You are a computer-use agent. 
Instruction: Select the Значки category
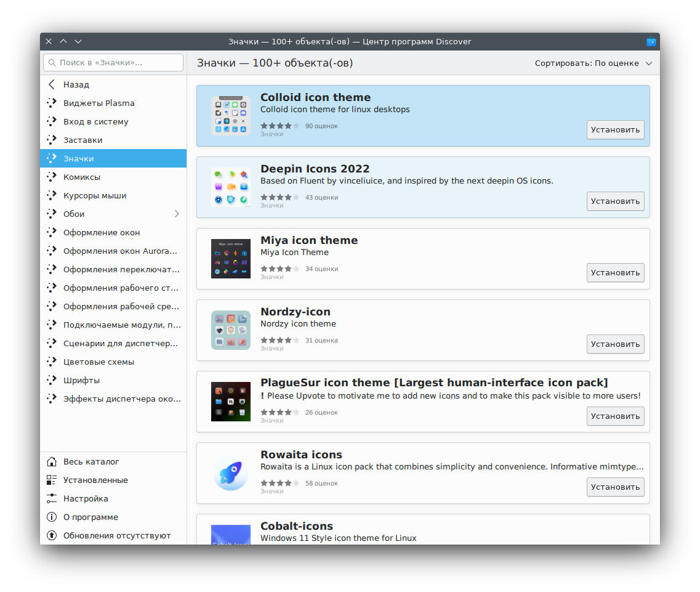coord(113,158)
